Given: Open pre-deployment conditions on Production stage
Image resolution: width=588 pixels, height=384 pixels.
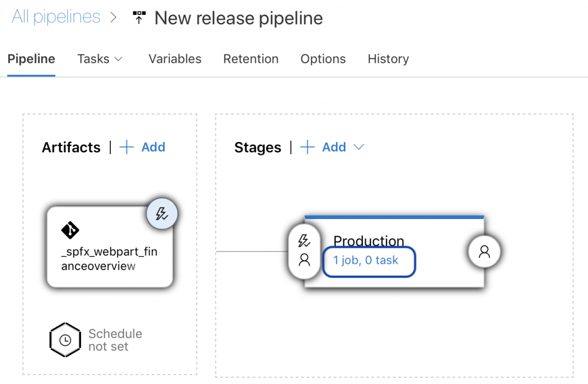Looking at the screenshot, I should [304, 251].
